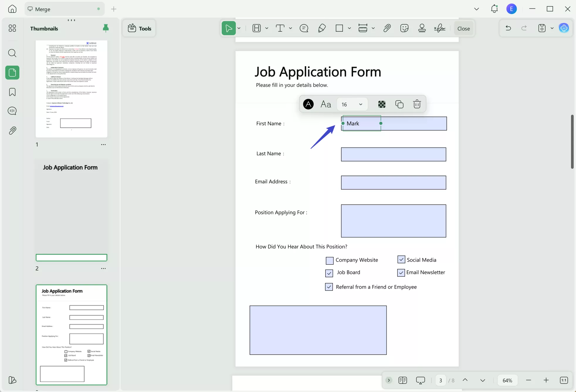Uncheck the Social Media checkbox
The image size is (576, 392).
pos(401,260)
